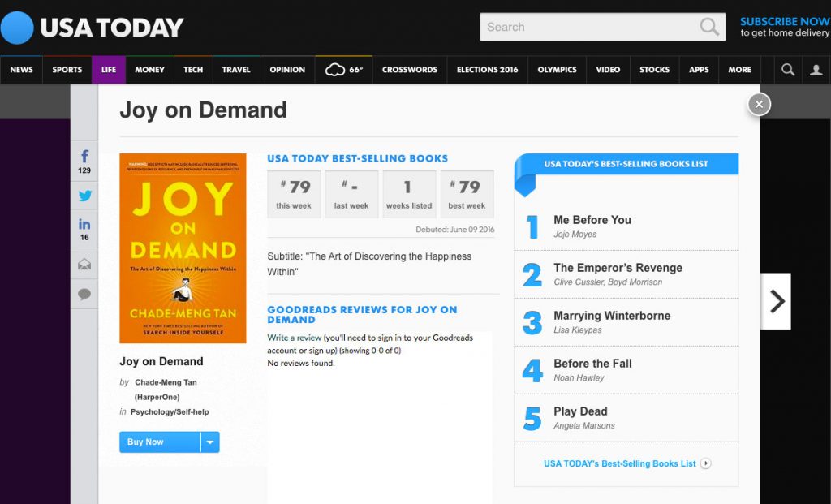
Task: Open The Emperor's Revenge entry
Action: (626, 274)
